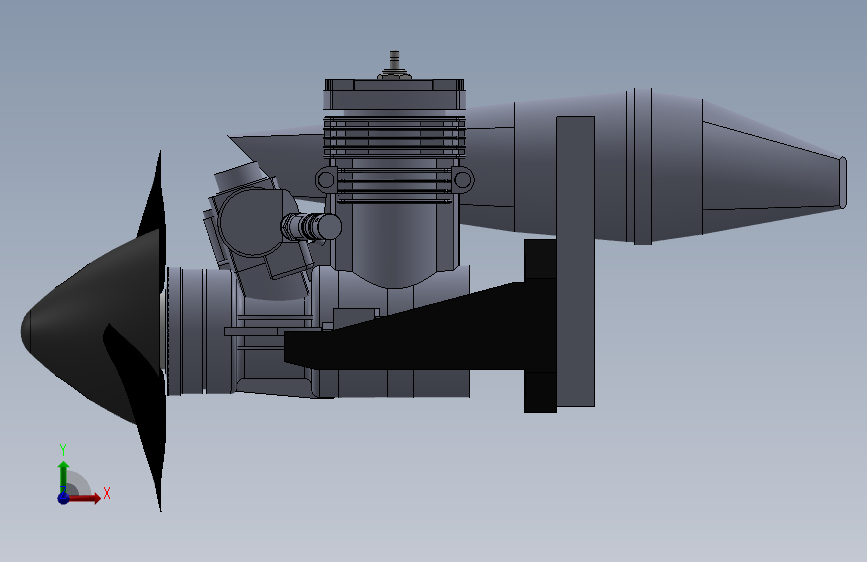The image size is (867, 562).
Task: Select the front crankshaft bearing housing
Action: pyautogui.click(x=200, y=331)
